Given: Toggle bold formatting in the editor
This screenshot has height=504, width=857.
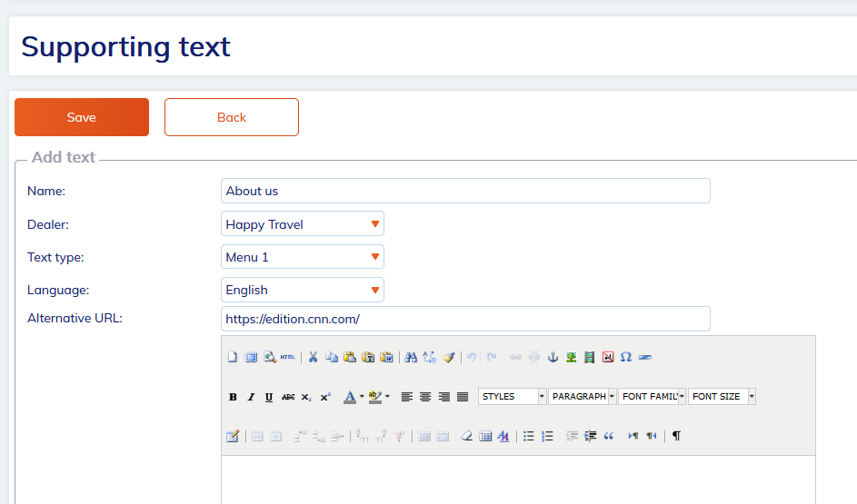Looking at the screenshot, I should 233,397.
